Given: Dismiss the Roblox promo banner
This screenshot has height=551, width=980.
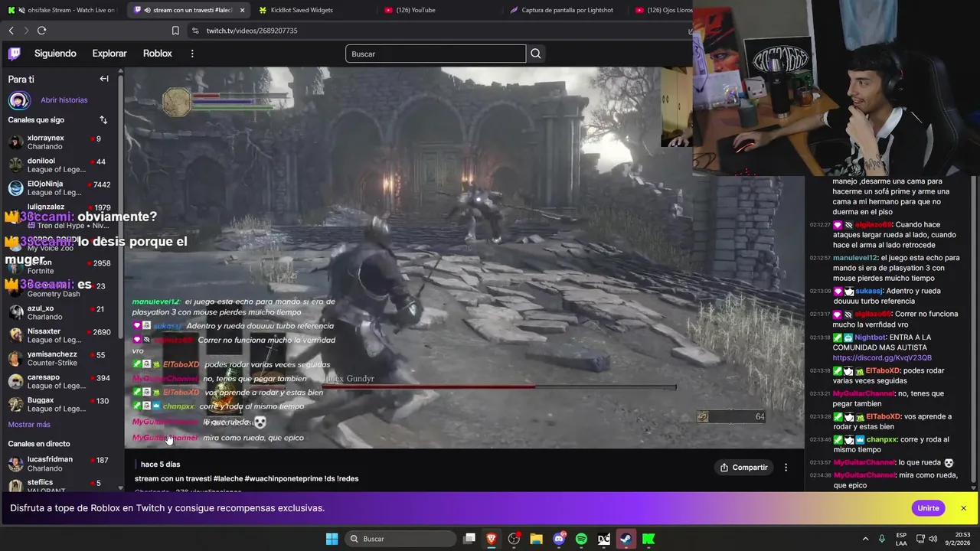Looking at the screenshot, I should click(x=963, y=508).
